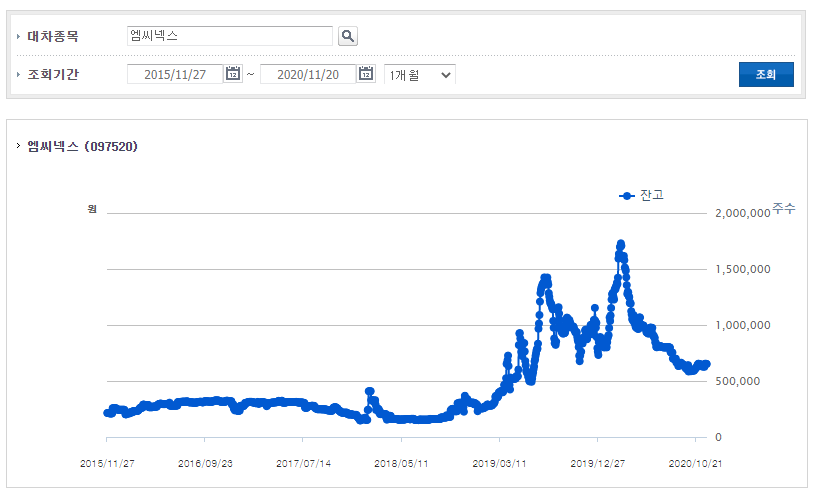The width and height of the screenshot is (814, 496).
Task: Focus the 엠씨넥스 stock name field
Action: [x=229, y=36]
